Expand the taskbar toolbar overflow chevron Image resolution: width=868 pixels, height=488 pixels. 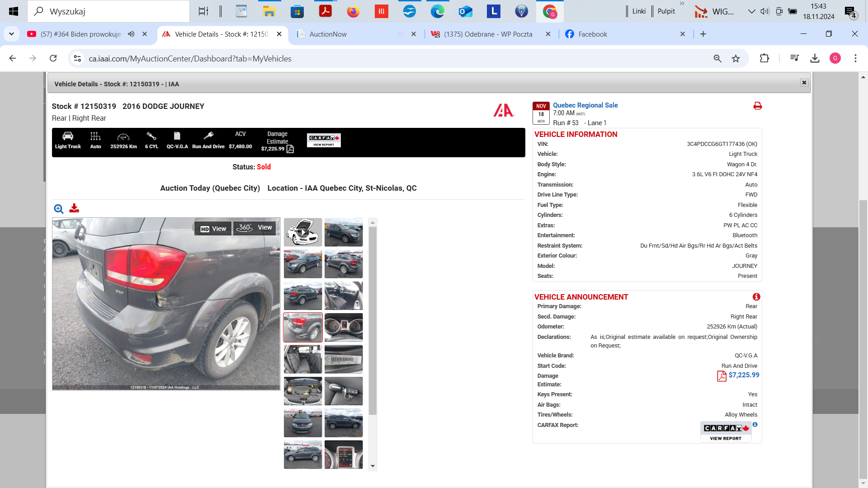[x=682, y=4]
